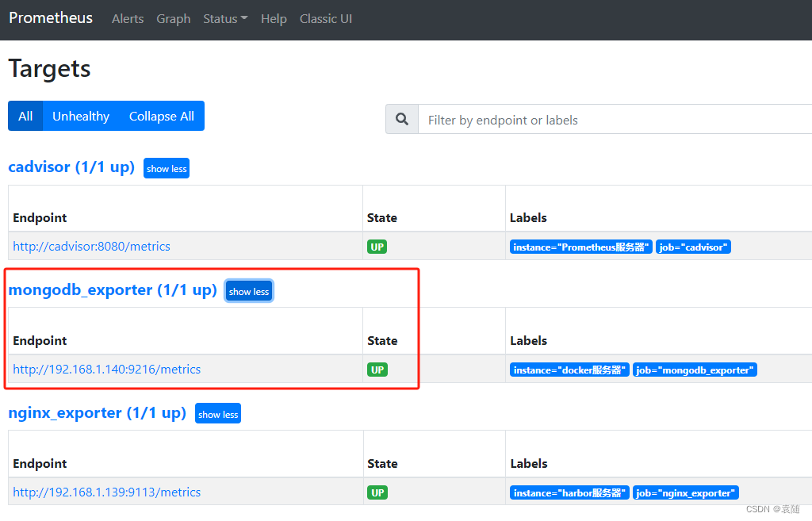Switch to the Alerts page
The image size is (812, 521).
(x=128, y=18)
